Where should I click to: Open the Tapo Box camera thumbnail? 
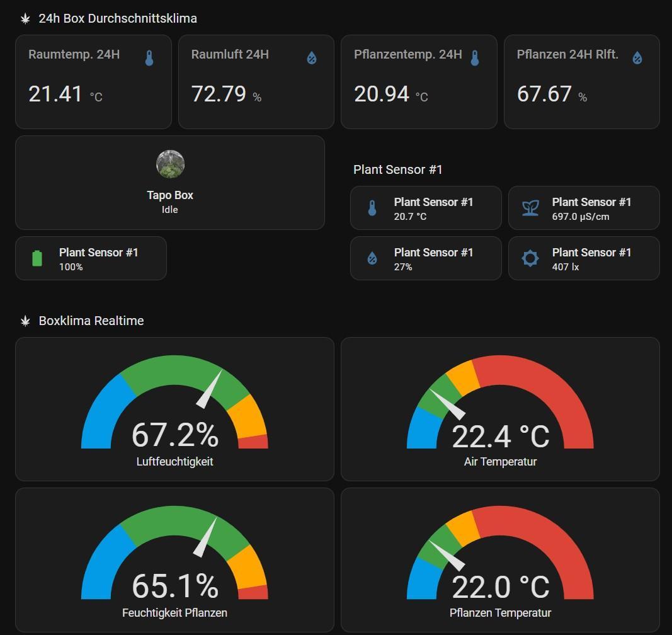(170, 164)
